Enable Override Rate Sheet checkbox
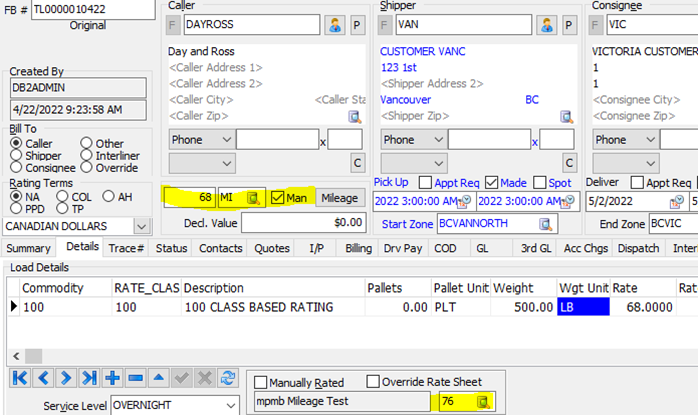 pos(373,382)
